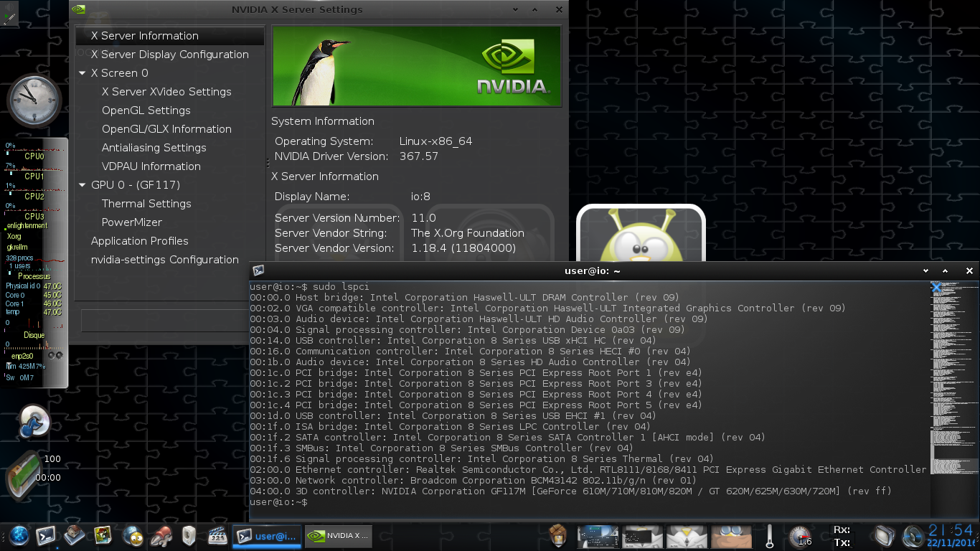
Task: Select nvidia-settings Configuration entry
Action: coord(165,260)
